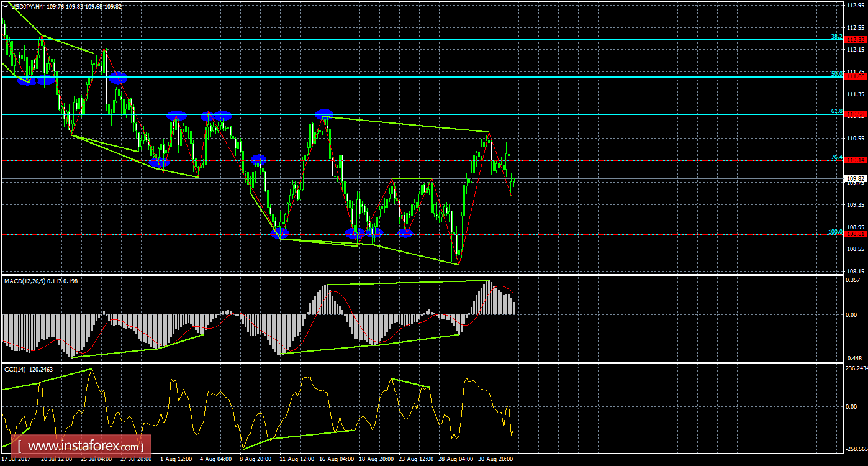868x466 pixels.
Task: Click the 109.68 low price in the chart header
Action: pyautogui.click(x=95, y=6)
